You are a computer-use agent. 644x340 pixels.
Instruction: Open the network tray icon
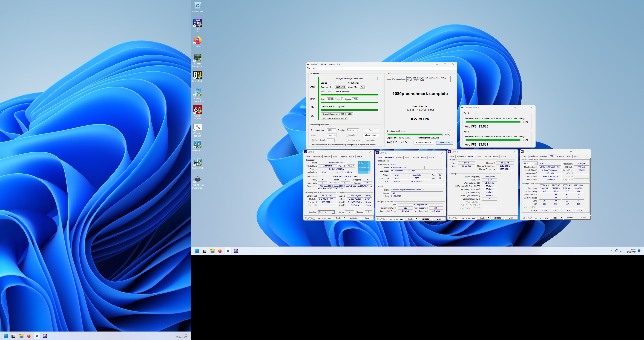point(617,251)
